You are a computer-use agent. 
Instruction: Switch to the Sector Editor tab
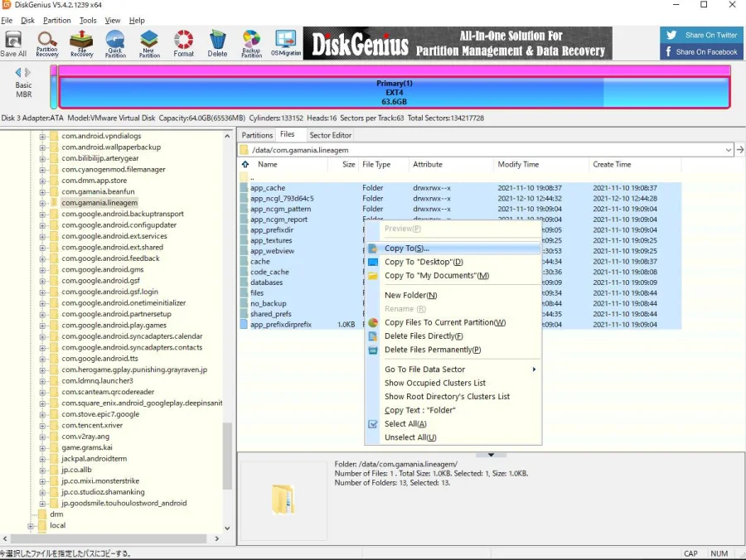click(330, 135)
